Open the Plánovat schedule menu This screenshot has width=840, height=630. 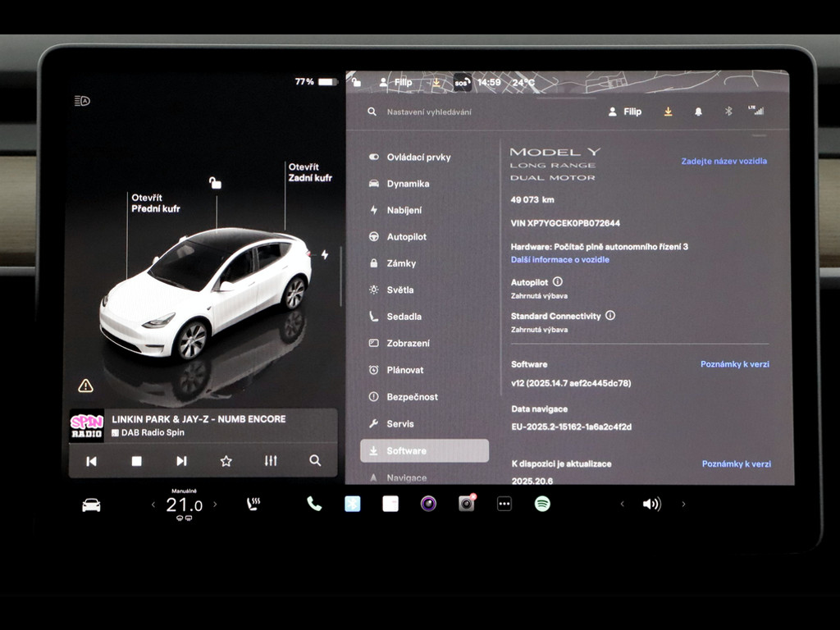tap(396, 370)
